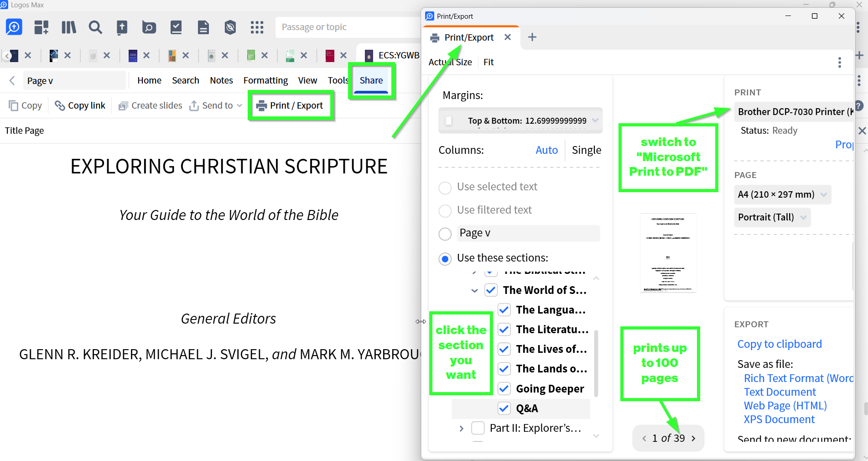Save as XPS Document link
Image resolution: width=868 pixels, height=461 pixels.
click(x=779, y=419)
